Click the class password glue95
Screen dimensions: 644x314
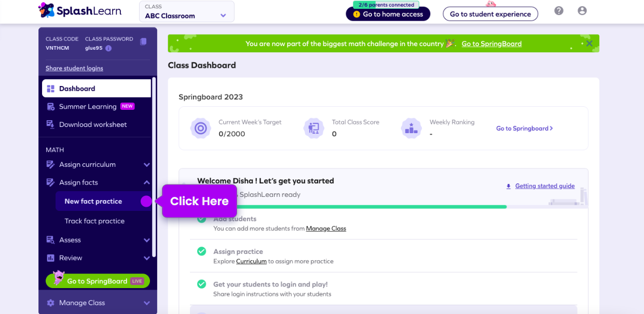point(94,48)
